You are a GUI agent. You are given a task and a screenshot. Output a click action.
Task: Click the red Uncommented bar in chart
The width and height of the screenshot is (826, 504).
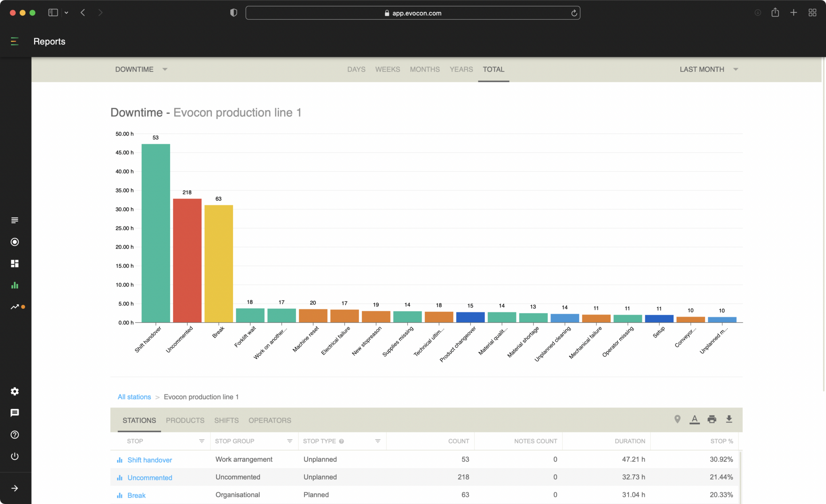click(x=187, y=260)
